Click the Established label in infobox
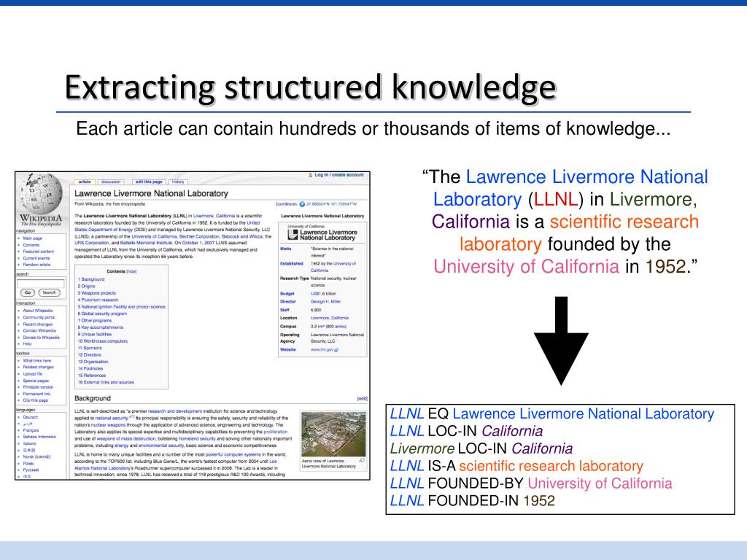 [x=291, y=264]
